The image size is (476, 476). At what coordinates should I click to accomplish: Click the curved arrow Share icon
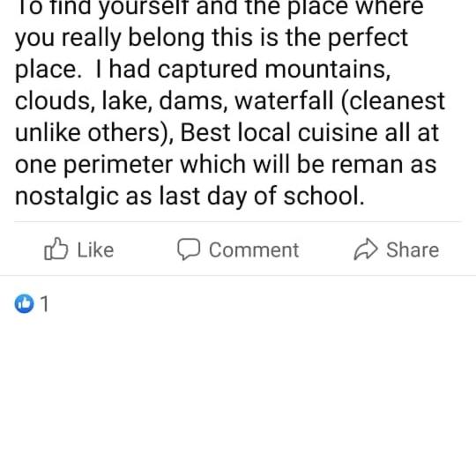(x=366, y=249)
